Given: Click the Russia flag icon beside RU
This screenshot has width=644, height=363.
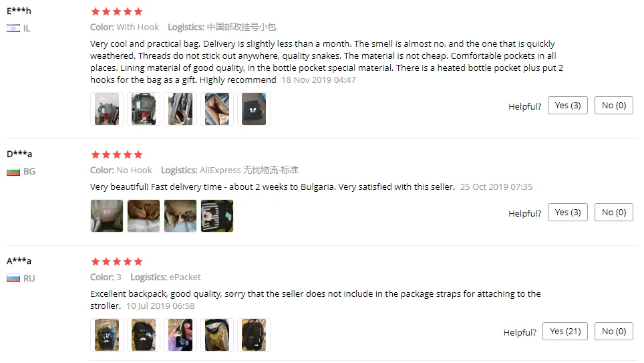Looking at the screenshot, I should 13,278.
